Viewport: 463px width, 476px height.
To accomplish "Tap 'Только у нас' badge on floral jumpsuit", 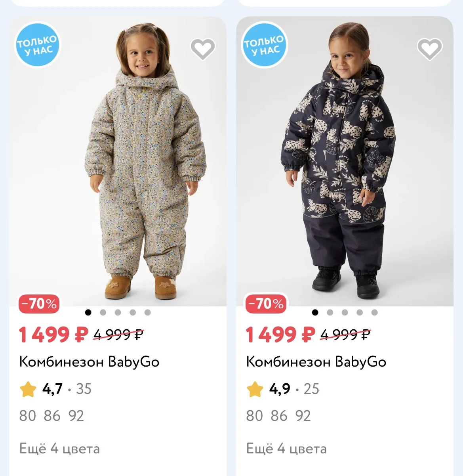I will (37, 45).
